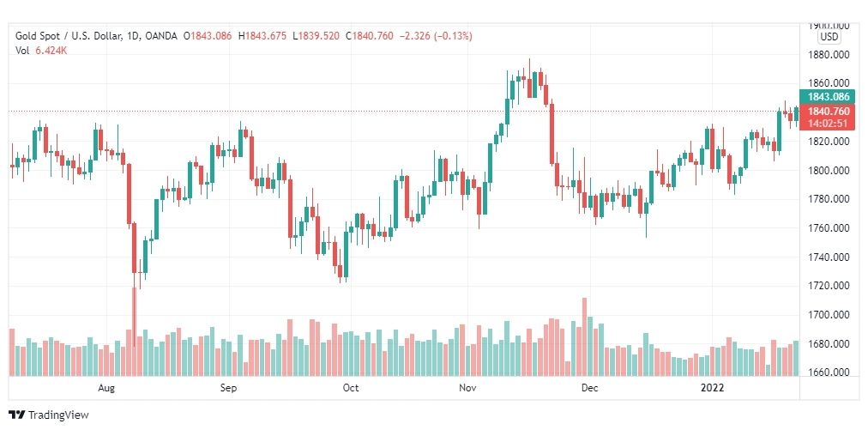Select the 2022 label on time axis
Image resolution: width=868 pixels, height=430 pixels.
pos(712,388)
